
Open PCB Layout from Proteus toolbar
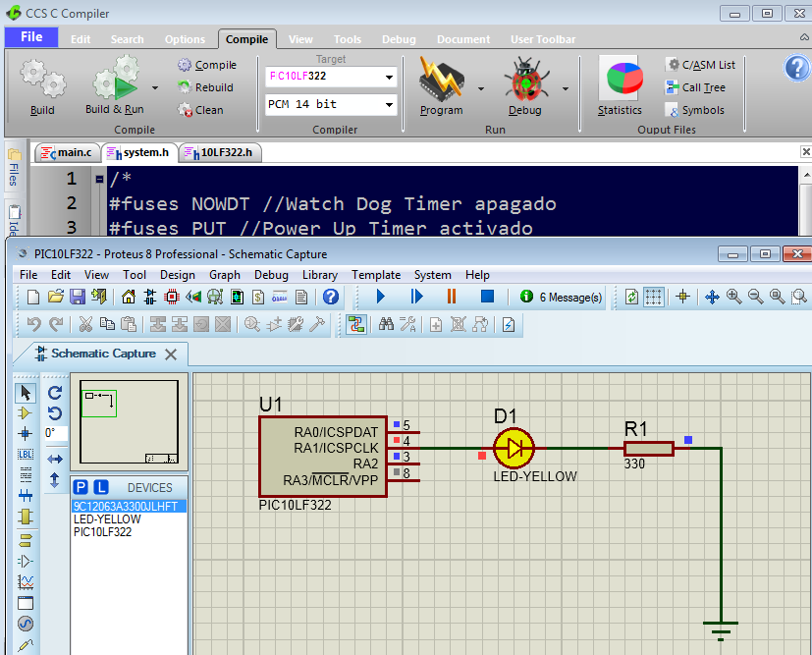172,297
